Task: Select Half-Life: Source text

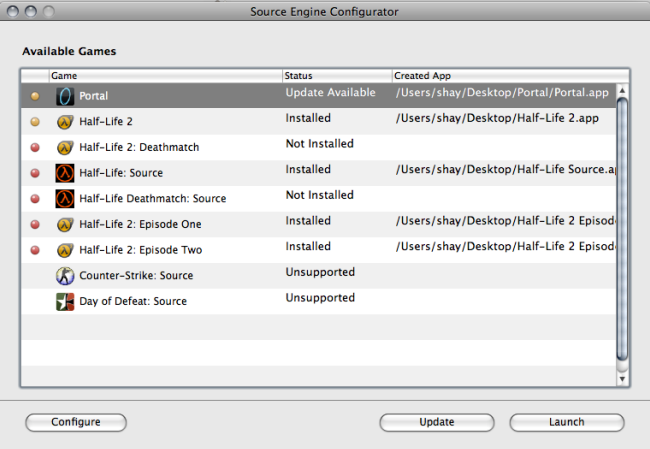Action: pos(121,173)
